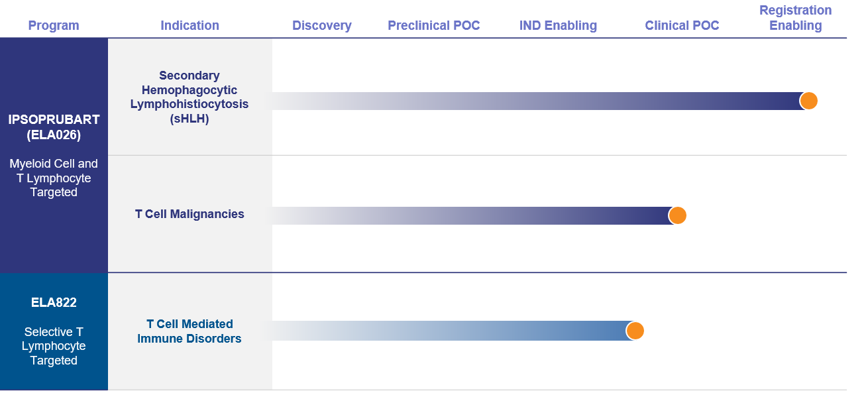Screen dimensions: 868x395
Task: Click the IND Enabling stage header
Action: [x=558, y=26]
